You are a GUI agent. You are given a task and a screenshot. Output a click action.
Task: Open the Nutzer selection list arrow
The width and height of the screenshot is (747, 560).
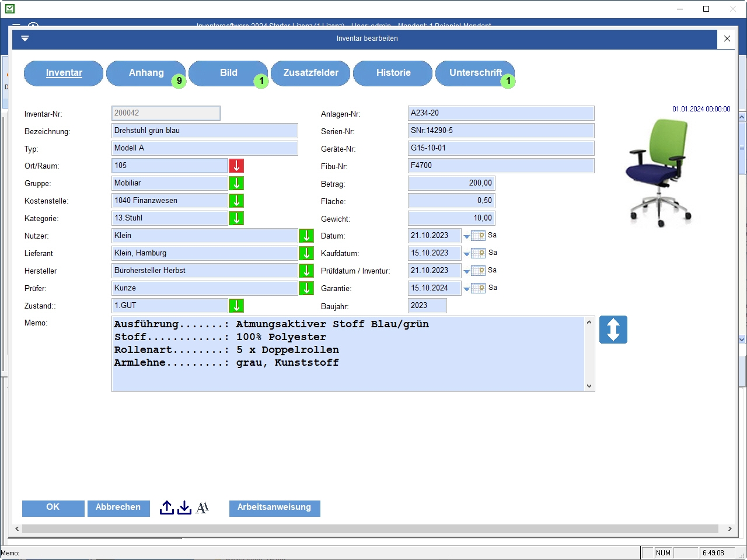(x=306, y=236)
